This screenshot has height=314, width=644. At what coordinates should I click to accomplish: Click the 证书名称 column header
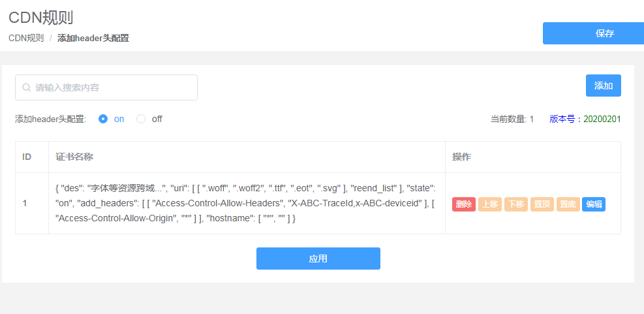point(74,157)
